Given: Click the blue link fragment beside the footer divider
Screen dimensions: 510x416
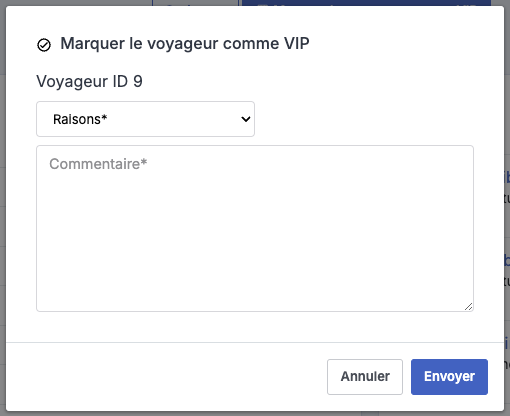Looking at the screenshot, I should point(507,343).
